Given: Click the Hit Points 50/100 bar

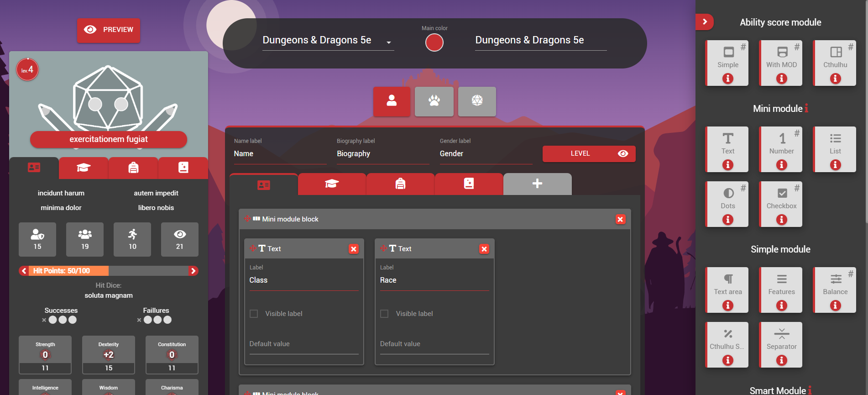Looking at the screenshot, I should pos(109,271).
